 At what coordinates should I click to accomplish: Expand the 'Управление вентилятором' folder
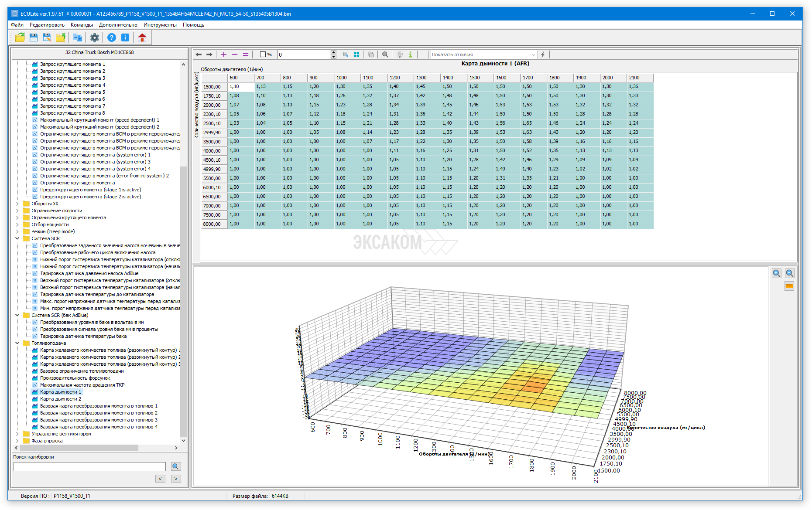(x=17, y=434)
